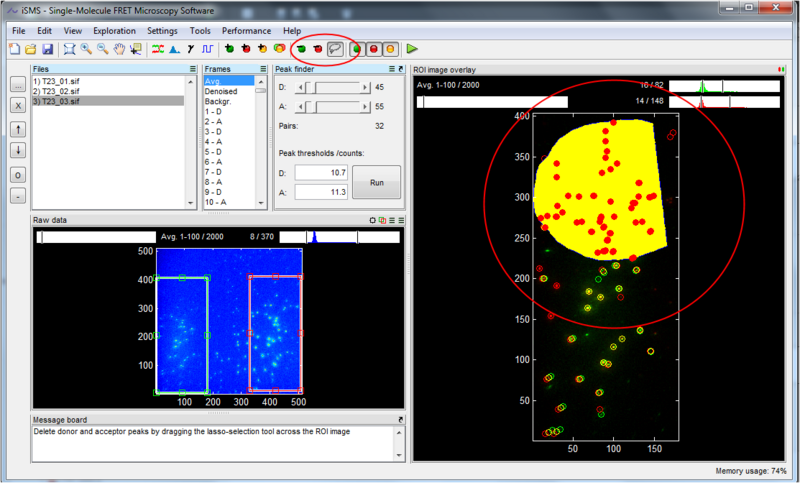This screenshot has height=483, width=800.
Task: Open the Exploration menu
Action: 113,31
